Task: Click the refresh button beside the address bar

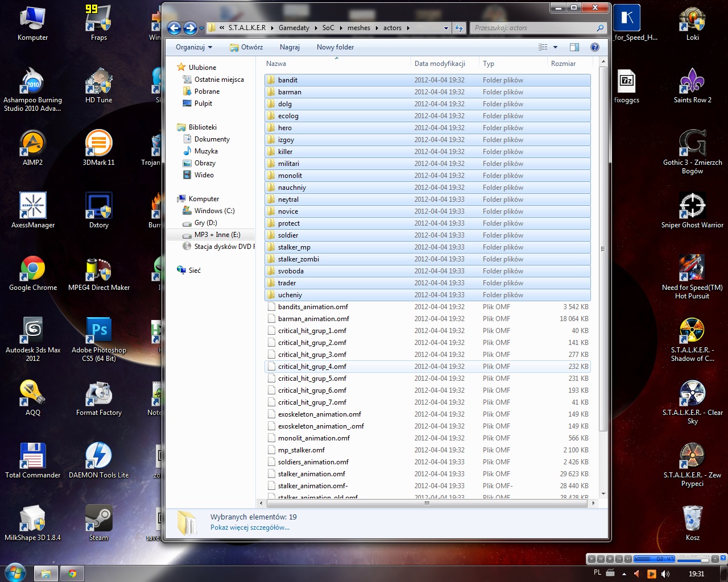Action: click(x=459, y=28)
